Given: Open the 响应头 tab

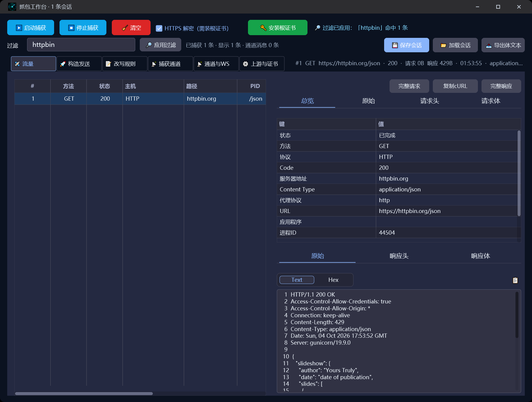Looking at the screenshot, I should (399, 256).
